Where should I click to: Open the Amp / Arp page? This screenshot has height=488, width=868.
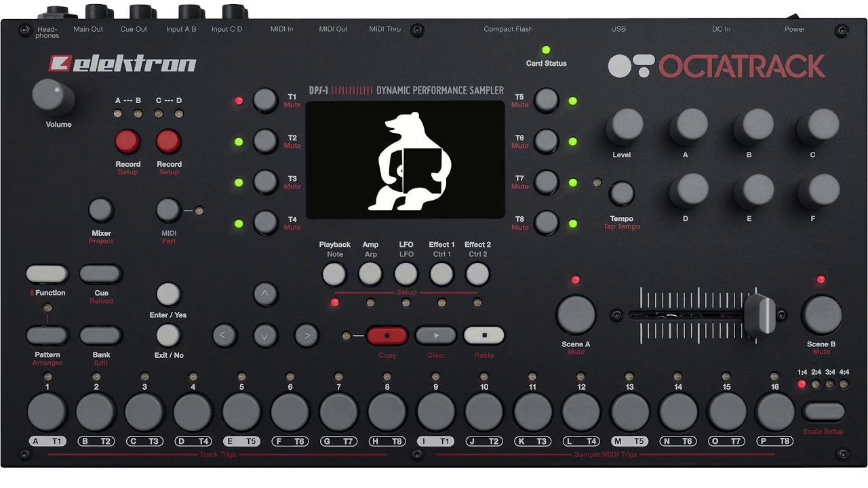pyautogui.click(x=370, y=274)
